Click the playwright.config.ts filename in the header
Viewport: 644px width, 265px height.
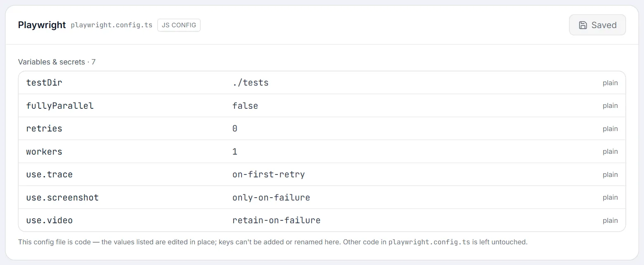(x=111, y=25)
